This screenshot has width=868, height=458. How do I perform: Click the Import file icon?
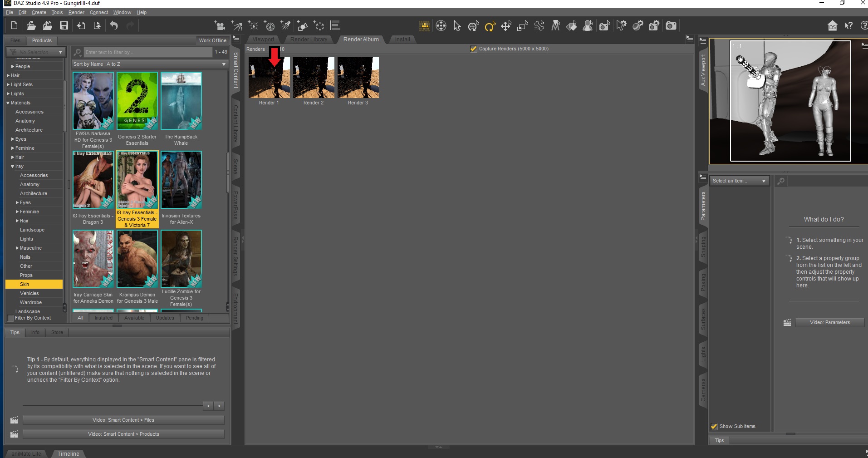tap(81, 26)
